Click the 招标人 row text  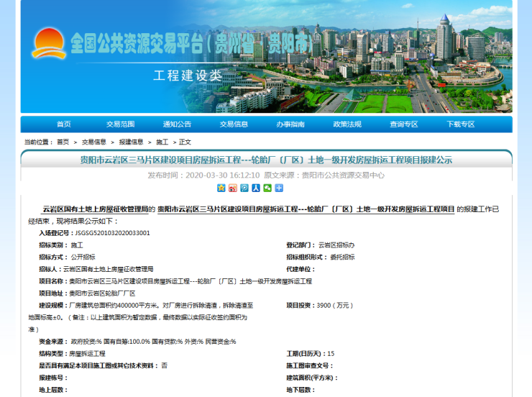pyautogui.click(x=96, y=269)
